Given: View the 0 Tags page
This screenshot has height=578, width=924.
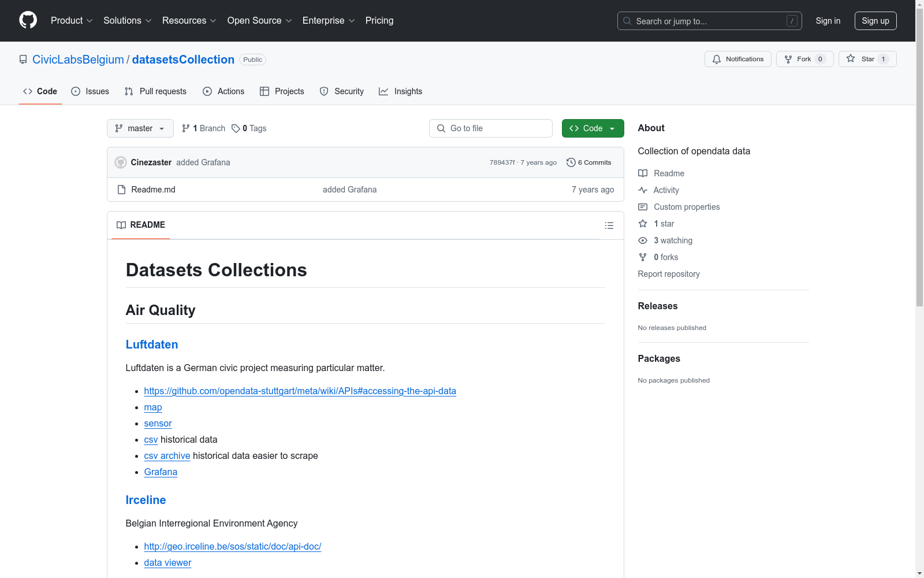Looking at the screenshot, I should [x=249, y=128].
